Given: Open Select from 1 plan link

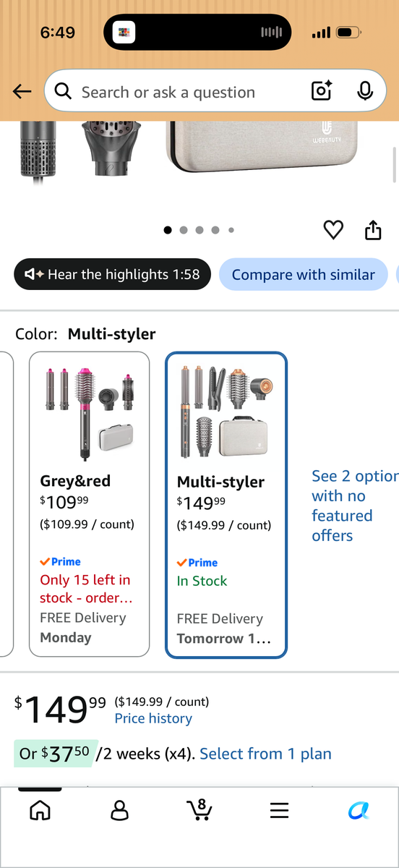Looking at the screenshot, I should click(x=265, y=754).
